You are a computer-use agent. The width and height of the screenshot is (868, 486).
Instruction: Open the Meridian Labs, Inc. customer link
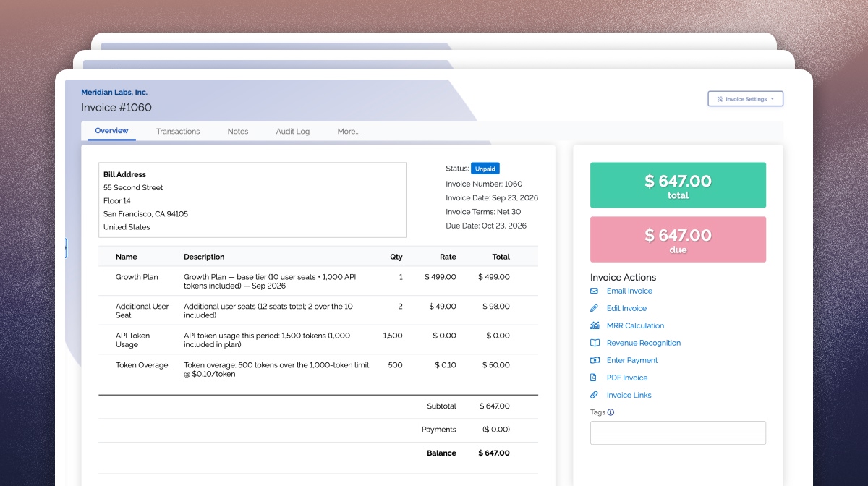point(114,93)
